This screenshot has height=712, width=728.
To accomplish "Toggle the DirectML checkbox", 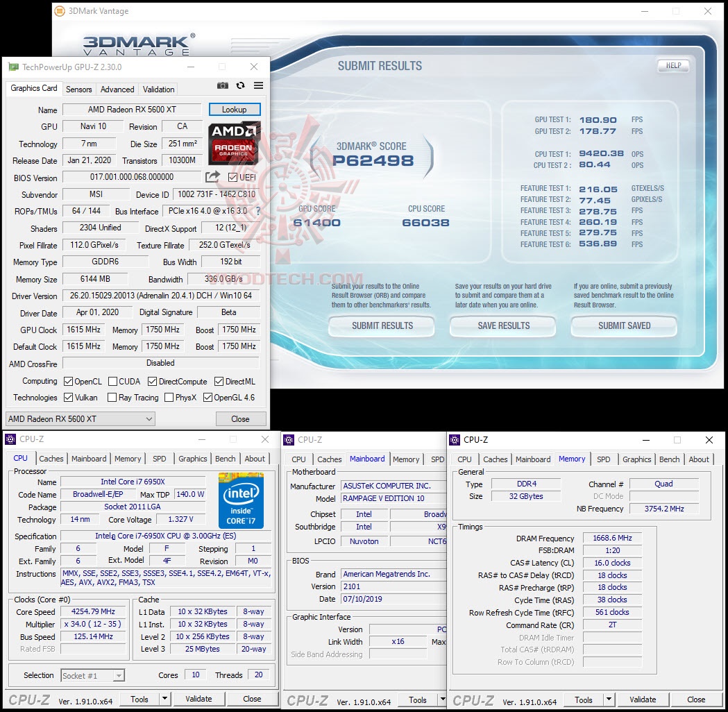I will tap(219, 381).
